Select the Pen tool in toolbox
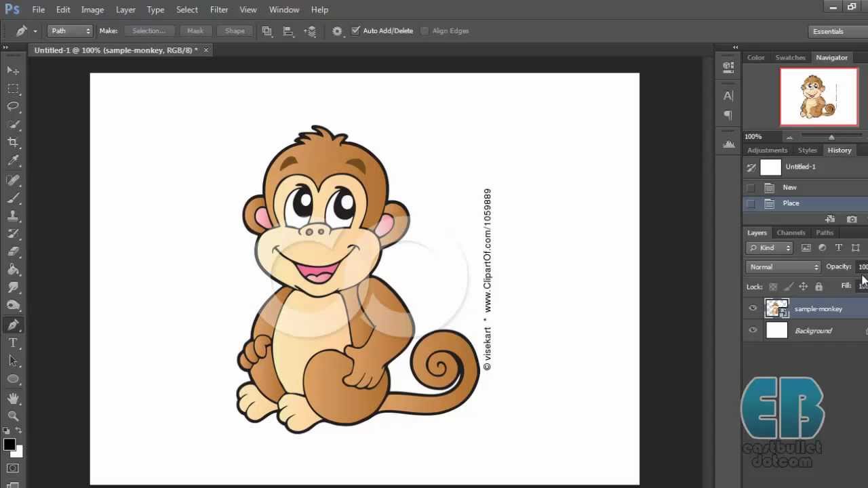This screenshot has height=488, width=868. coord(13,325)
